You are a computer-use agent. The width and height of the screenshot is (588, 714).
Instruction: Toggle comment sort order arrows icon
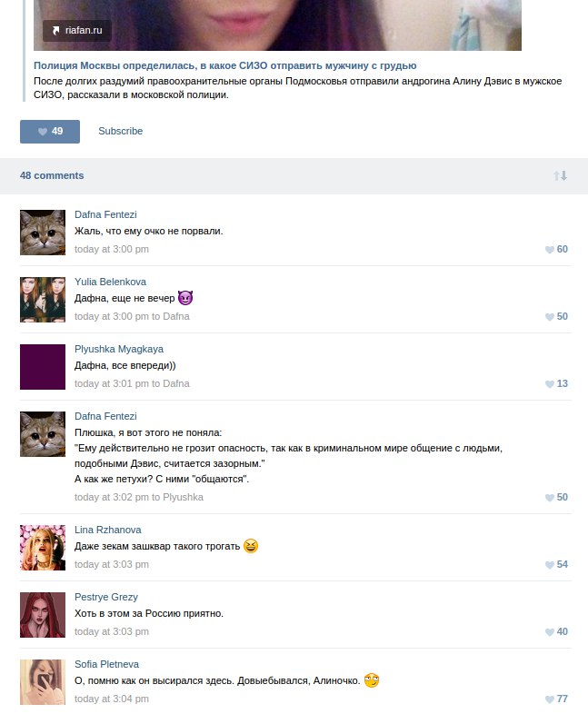[x=560, y=175]
